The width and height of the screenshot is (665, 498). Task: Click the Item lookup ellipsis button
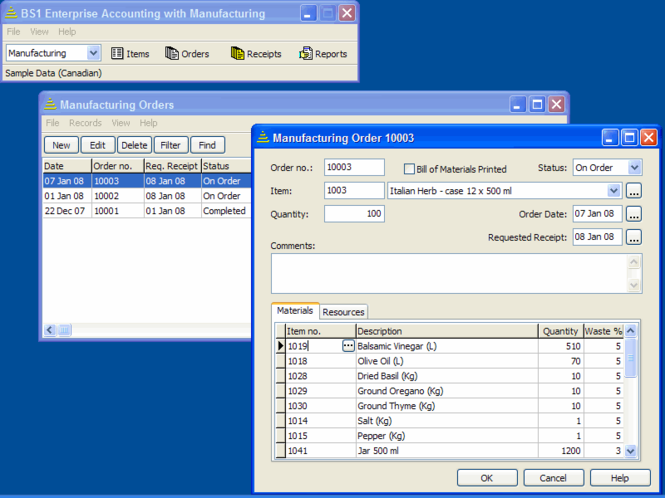pos(634,191)
